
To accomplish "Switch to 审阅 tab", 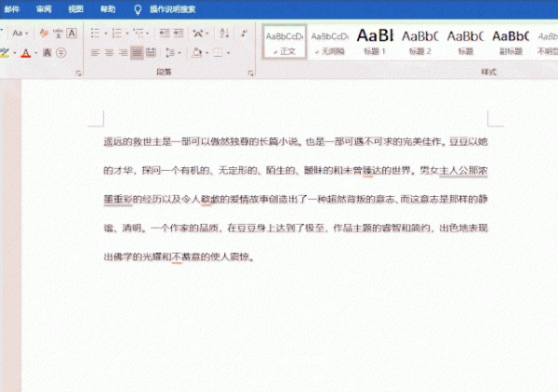I will coord(44,9).
